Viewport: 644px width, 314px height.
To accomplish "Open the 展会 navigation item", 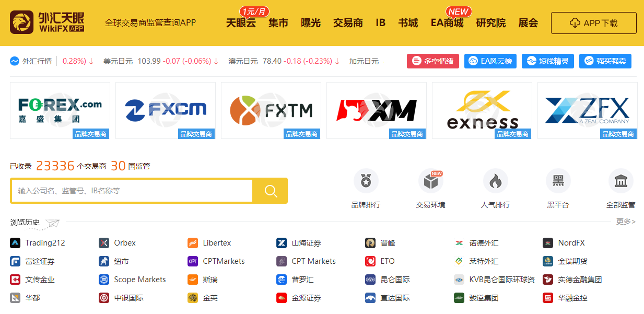I will tap(528, 23).
